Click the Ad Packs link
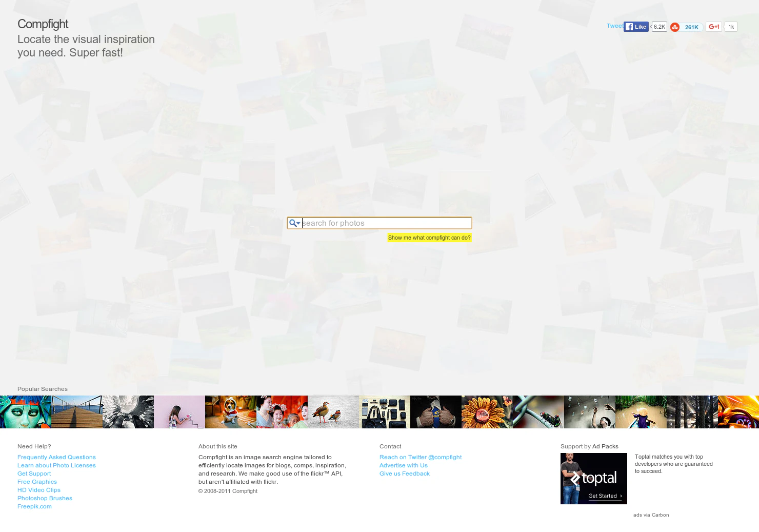The image size is (759, 532). (x=605, y=446)
